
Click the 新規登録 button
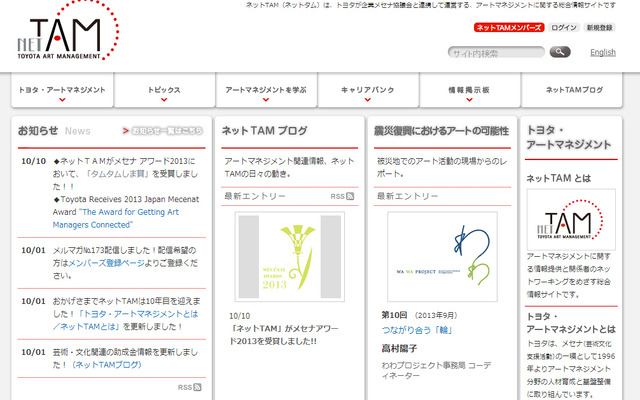tap(599, 27)
